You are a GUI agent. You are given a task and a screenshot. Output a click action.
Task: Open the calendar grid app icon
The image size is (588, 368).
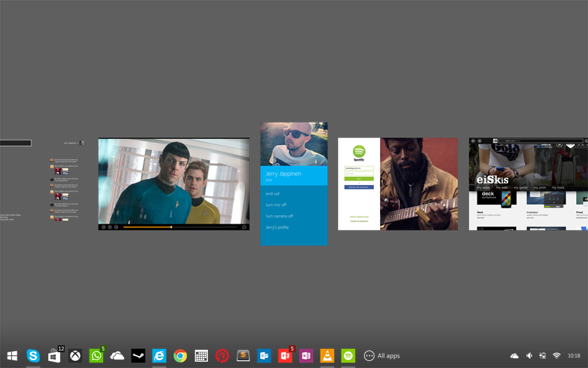pos(202,355)
